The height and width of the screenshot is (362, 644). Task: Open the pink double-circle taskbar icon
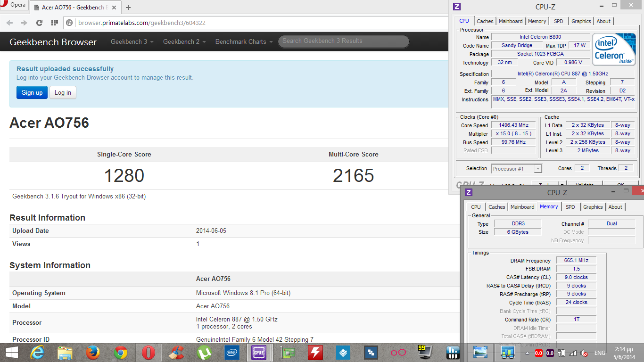398,352
